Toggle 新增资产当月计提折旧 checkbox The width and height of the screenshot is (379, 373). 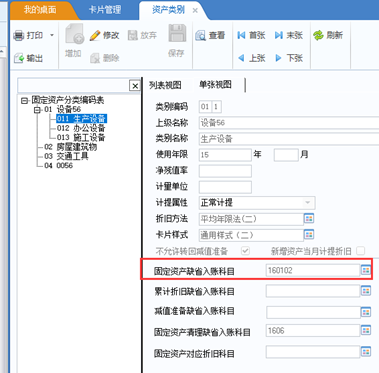(x=360, y=251)
